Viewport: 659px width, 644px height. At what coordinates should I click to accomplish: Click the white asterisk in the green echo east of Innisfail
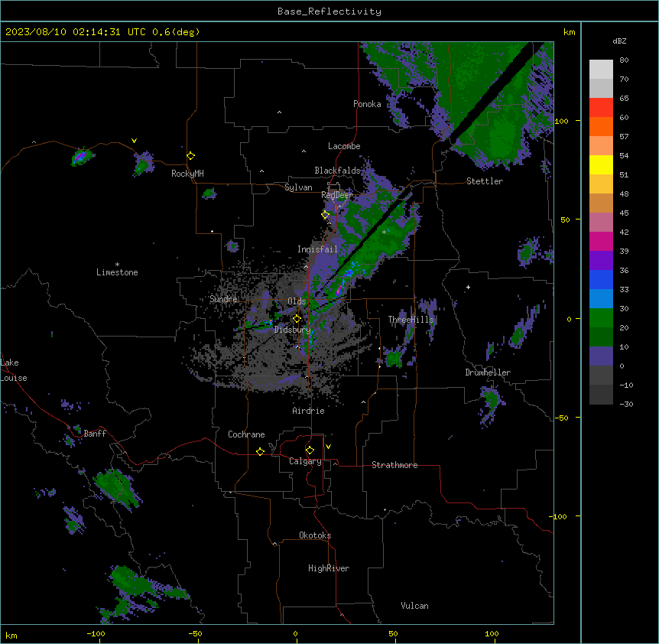(x=384, y=232)
